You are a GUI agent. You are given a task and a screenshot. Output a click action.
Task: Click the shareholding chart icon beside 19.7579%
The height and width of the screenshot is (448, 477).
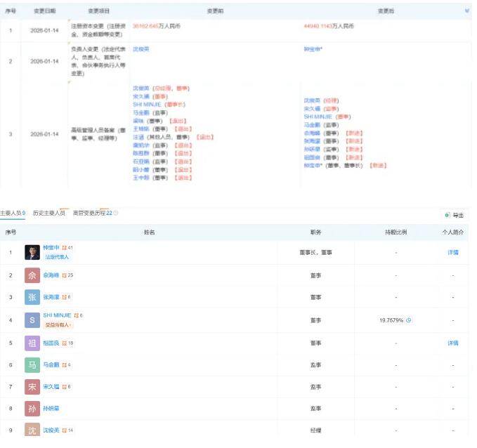[x=409, y=320]
